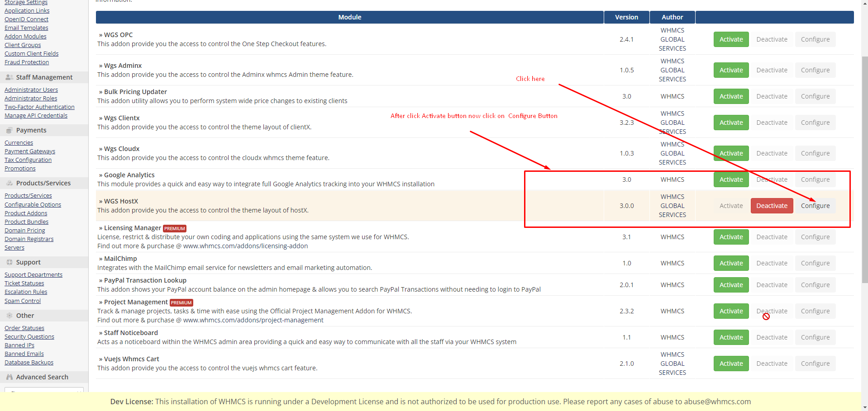Click the scroll down arrow of the page scrollbar
868x411 pixels.
pos(864,407)
